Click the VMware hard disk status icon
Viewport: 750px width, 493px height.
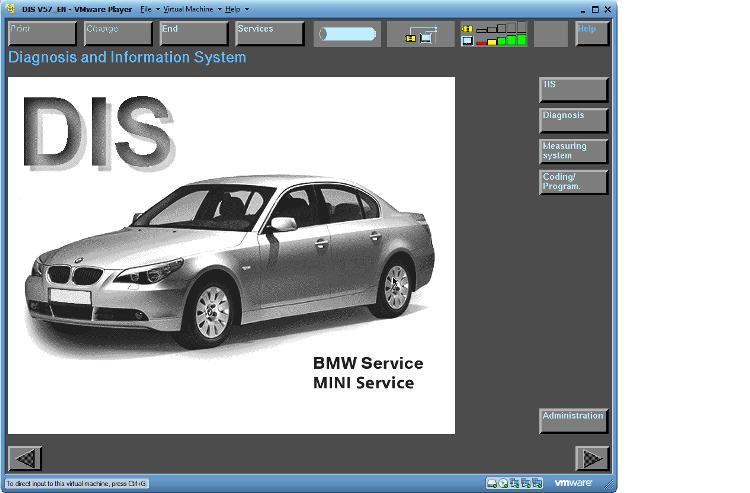click(492, 483)
